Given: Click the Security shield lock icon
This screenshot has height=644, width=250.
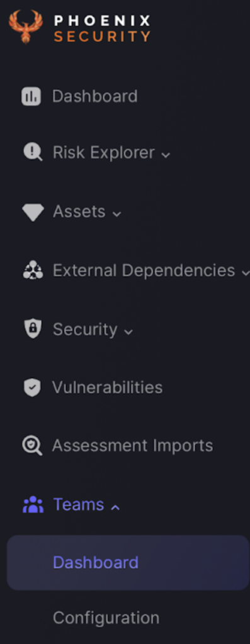Looking at the screenshot, I should coord(33,330).
